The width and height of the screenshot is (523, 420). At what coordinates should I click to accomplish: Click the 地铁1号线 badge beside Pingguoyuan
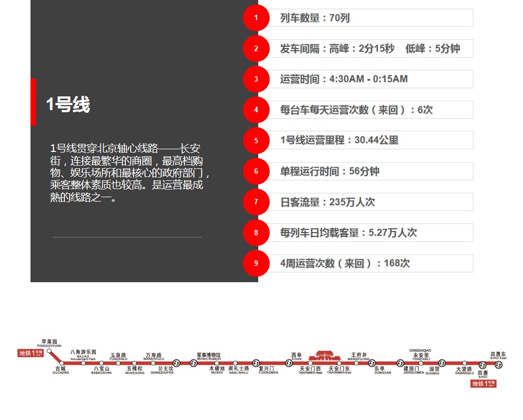(x=31, y=353)
